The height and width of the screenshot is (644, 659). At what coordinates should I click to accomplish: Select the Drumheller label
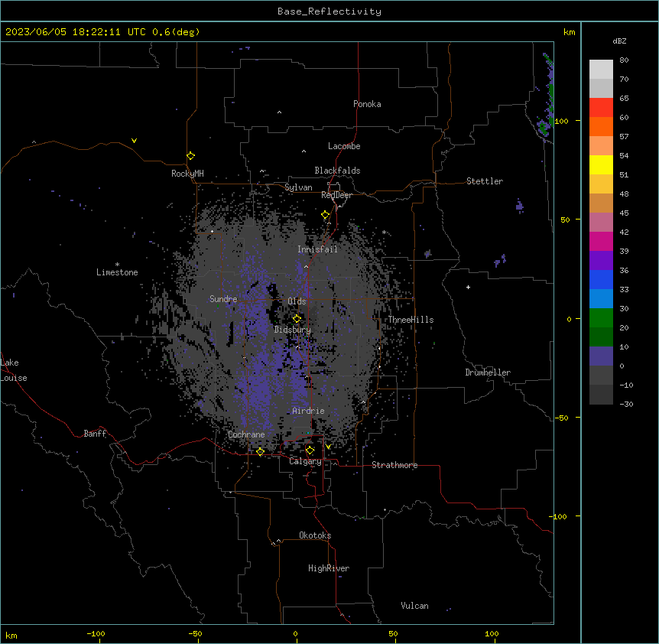(x=488, y=372)
